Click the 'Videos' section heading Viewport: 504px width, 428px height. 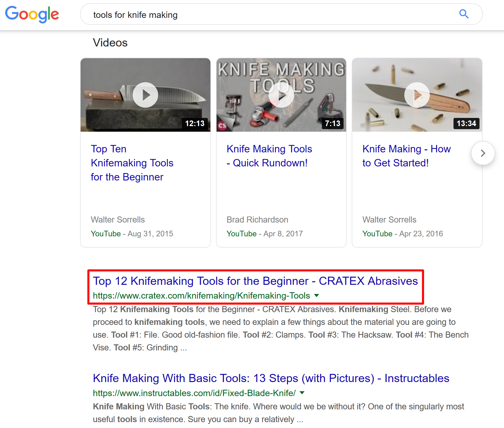click(x=110, y=43)
